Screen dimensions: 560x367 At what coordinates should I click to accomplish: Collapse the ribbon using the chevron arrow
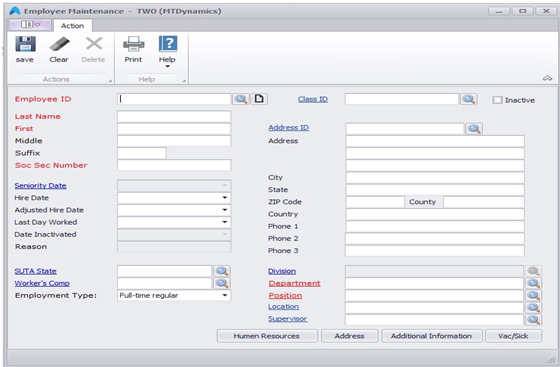click(547, 78)
